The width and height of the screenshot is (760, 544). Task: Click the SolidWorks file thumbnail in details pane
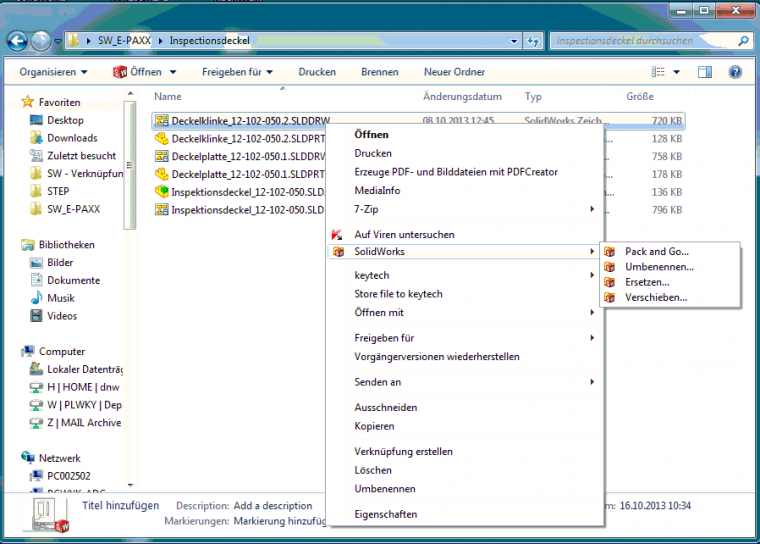[x=48, y=515]
